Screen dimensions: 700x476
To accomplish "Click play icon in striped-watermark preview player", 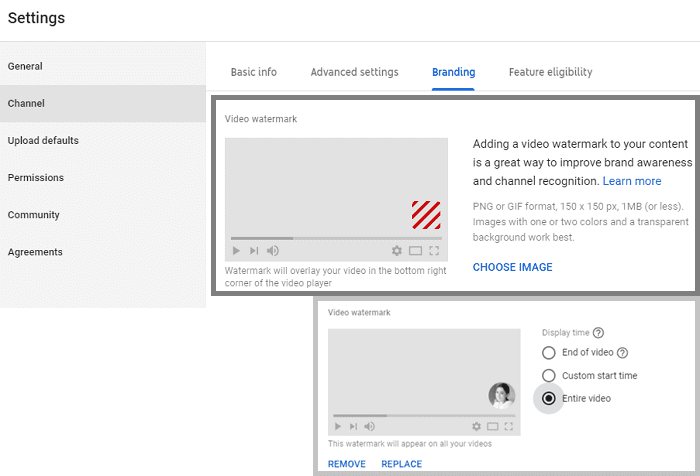I will coord(236,251).
